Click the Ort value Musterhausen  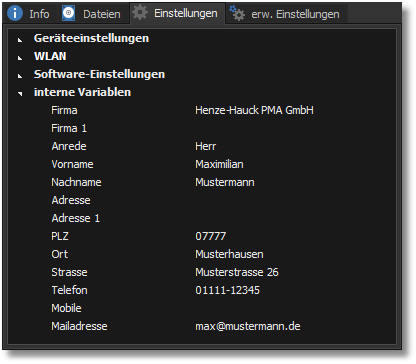229,254
